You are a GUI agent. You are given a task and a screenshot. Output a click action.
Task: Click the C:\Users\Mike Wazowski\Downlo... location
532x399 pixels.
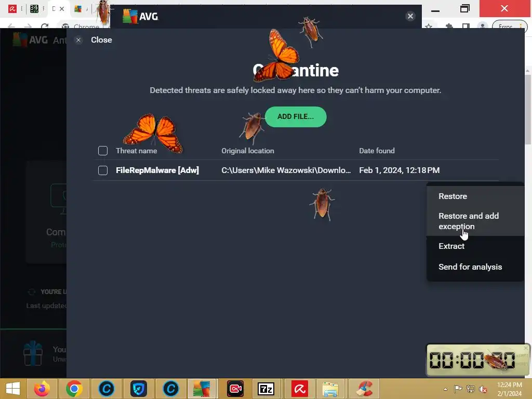click(286, 170)
